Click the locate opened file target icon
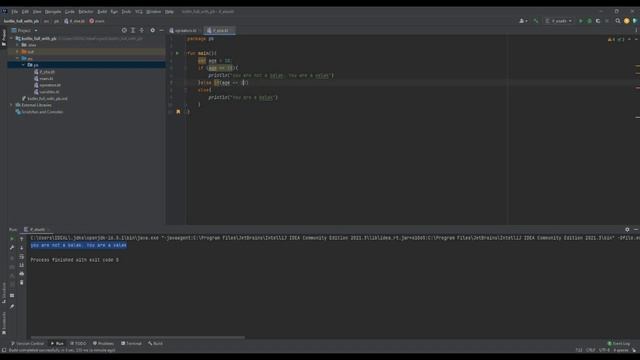This screenshot has height=360, width=640. 124,30
